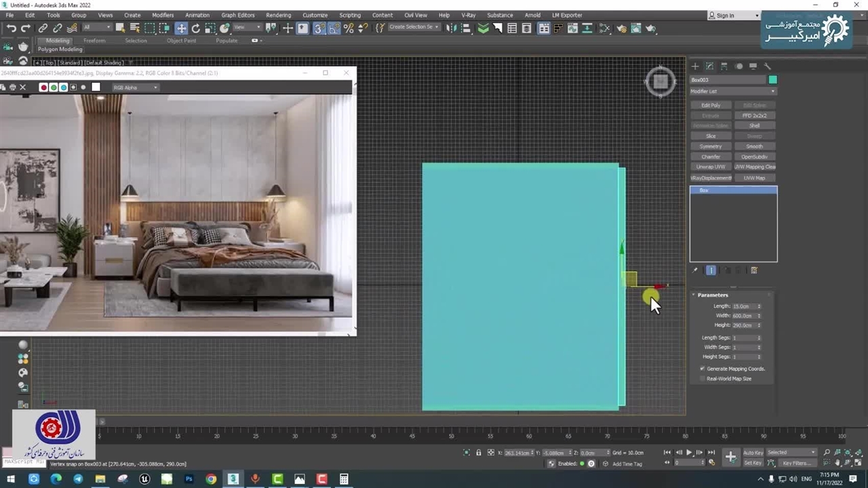This screenshot has width=868, height=488.
Task: Switch to the Freeform ribbon tab
Action: coord(94,41)
